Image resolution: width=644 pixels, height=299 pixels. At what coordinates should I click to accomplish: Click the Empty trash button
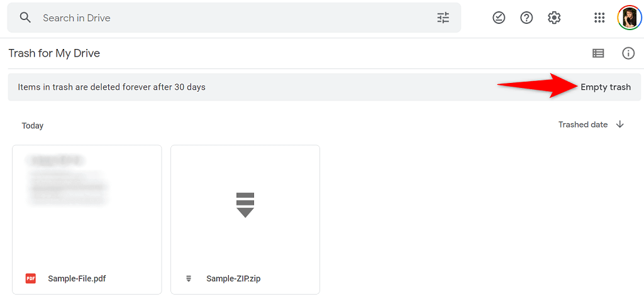tap(605, 87)
